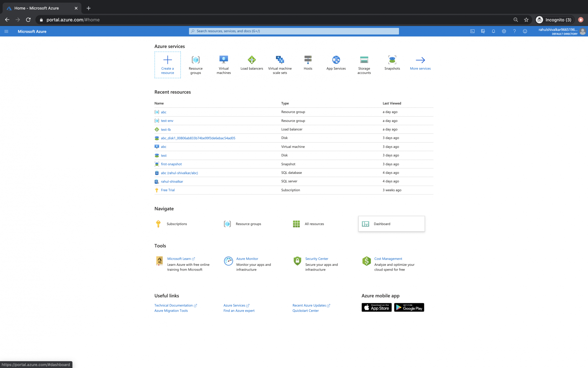Open the notifications bell icon
The image size is (588, 368).
493,31
